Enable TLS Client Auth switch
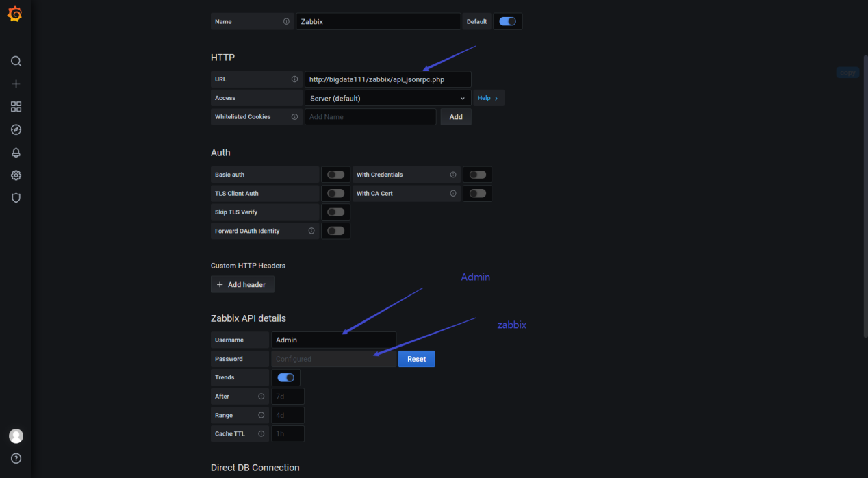Viewport: 868px width, 478px height. pyautogui.click(x=335, y=194)
